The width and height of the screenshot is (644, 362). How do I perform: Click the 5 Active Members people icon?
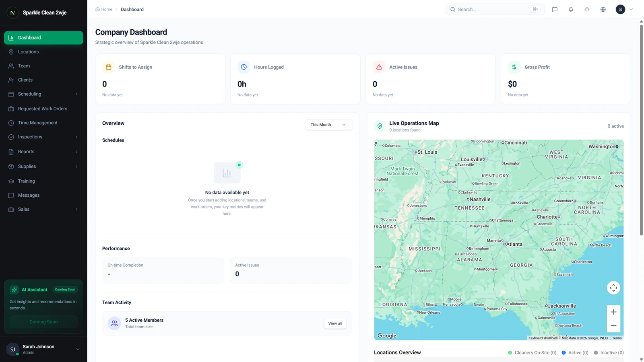coord(114,323)
